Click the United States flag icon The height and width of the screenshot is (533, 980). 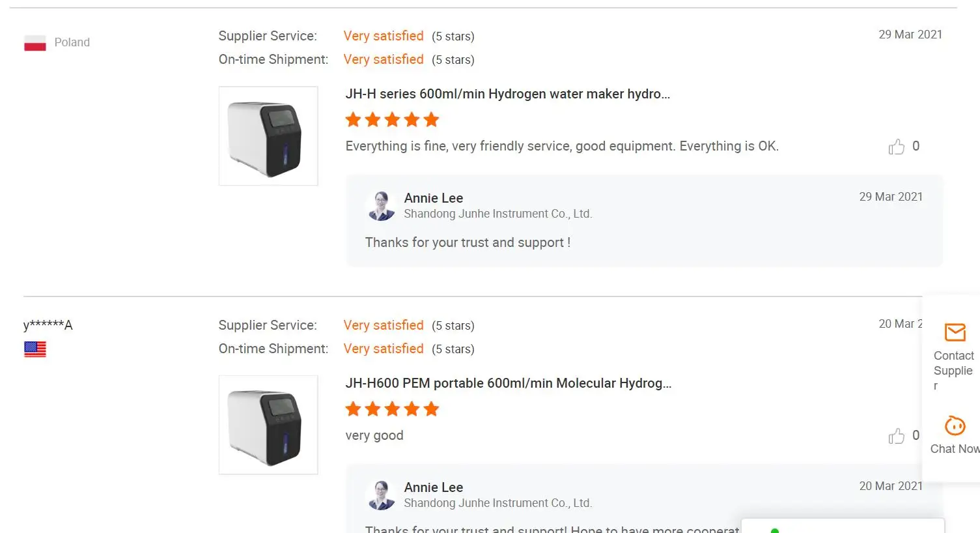[x=35, y=349]
